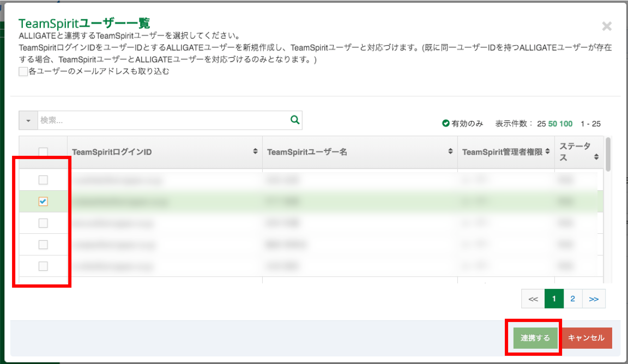Focus the 検索 search input field

[164, 120]
